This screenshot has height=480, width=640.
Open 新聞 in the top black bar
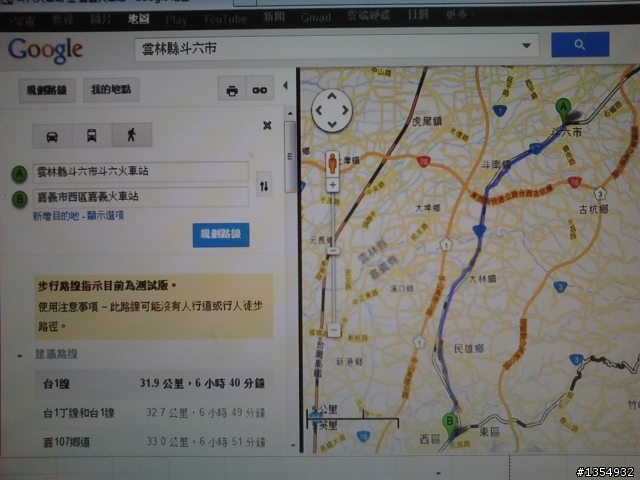pyautogui.click(x=273, y=17)
